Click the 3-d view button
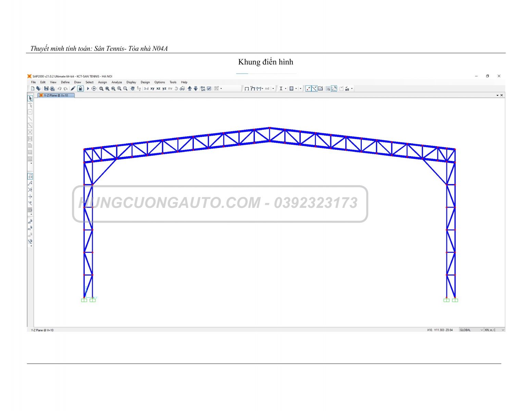This screenshot has height=411, width=532. pyautogui.click(x=146, y=89)
